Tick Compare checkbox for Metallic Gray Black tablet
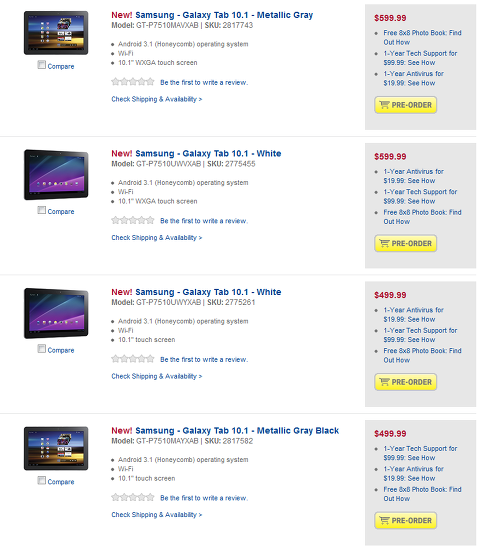The height and width of the screenshot is (548, 480). [x=42, y=481]
